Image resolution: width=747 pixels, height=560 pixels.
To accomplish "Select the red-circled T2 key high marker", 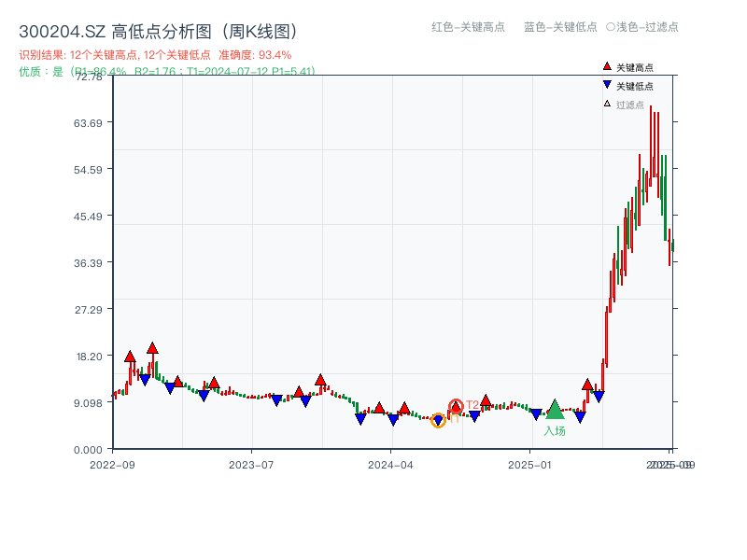I will click(456, 406).
